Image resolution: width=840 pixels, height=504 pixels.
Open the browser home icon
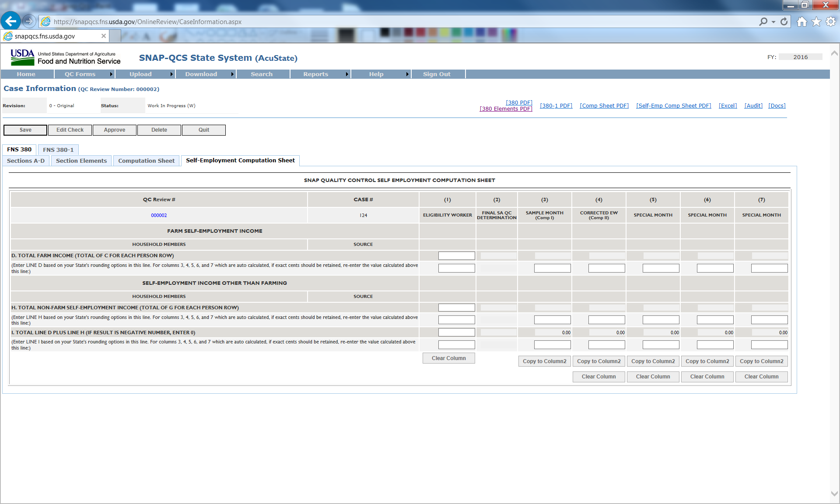[801, 21]
